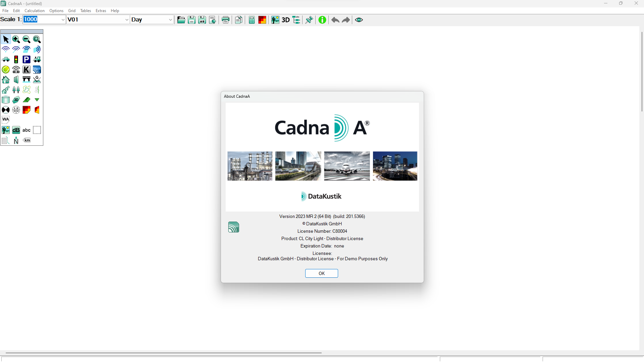
Task: Open a file with folder icon
Action: click(181, 20)
